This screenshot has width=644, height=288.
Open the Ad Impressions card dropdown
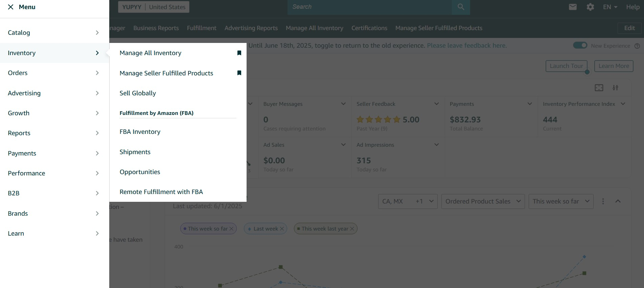coord(436,145)
